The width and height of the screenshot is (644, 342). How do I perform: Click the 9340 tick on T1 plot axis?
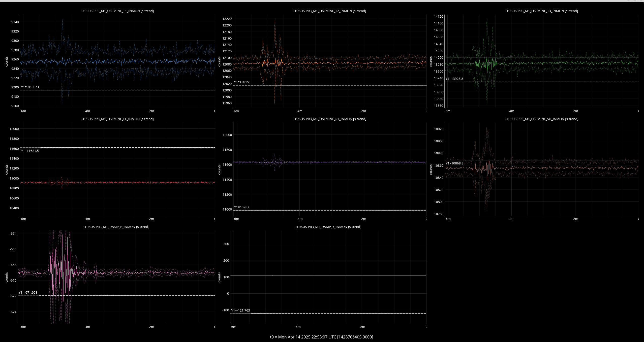coord(15,22)
